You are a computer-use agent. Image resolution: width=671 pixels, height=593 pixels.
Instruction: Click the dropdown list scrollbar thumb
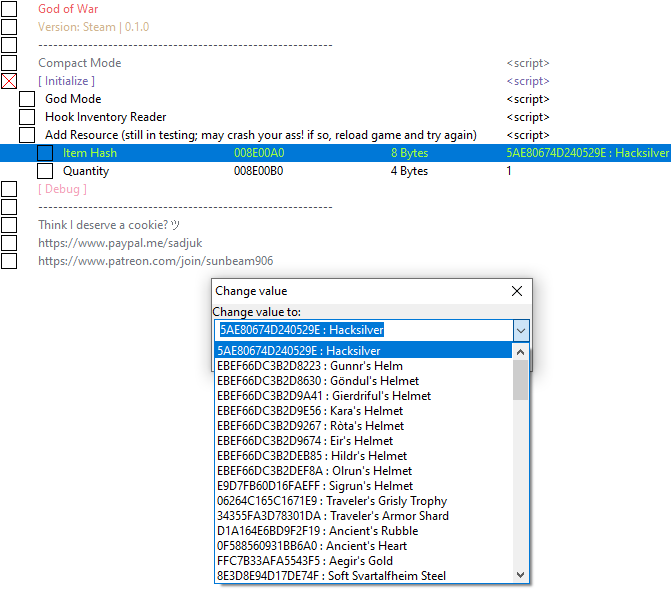(x=520, y=380)
